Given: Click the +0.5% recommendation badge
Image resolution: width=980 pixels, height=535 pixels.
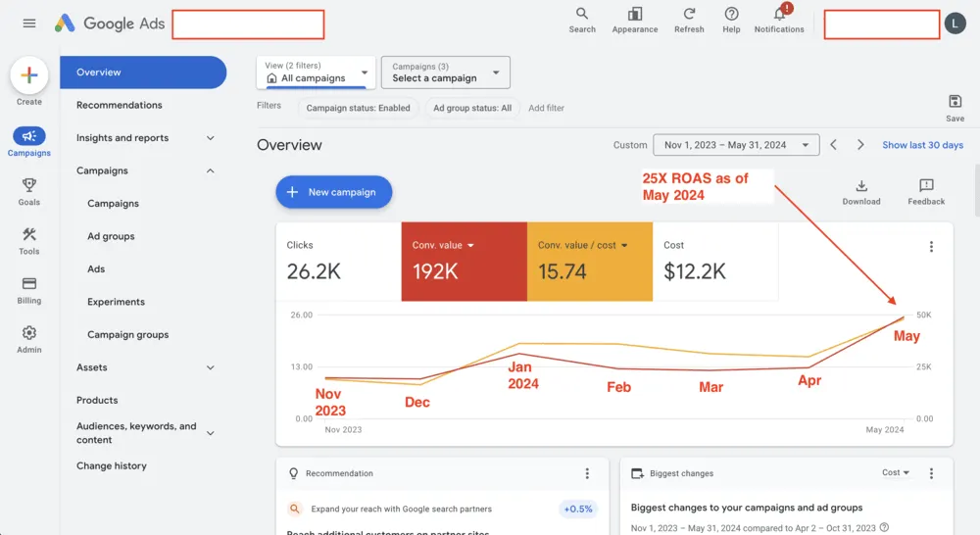Looking at the screenshot, I should click(x=577, y=509).
